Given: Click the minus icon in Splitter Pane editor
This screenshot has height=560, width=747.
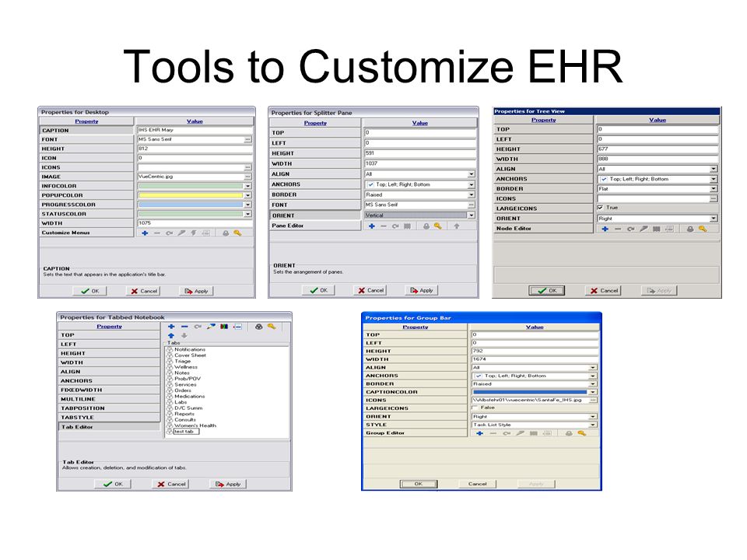Looking at the screenshot, I should tap(384, 226).
